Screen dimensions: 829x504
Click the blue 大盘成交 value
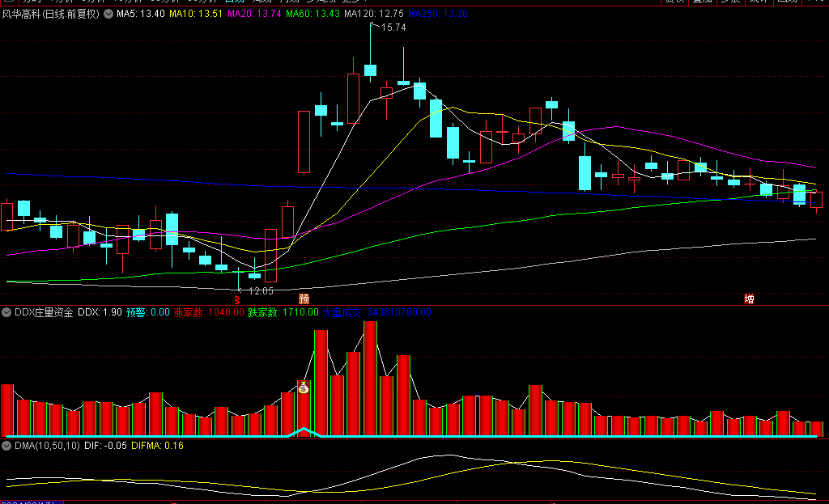377,312
